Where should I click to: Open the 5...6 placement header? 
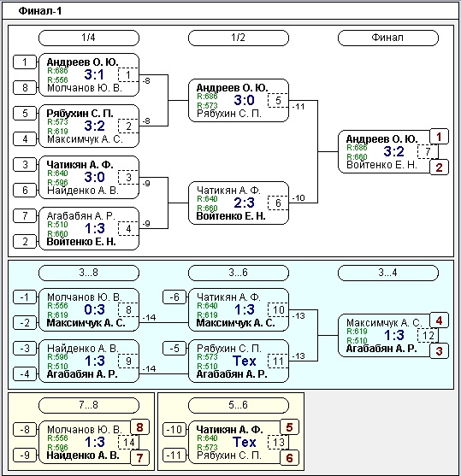click(x=239, y=405)
